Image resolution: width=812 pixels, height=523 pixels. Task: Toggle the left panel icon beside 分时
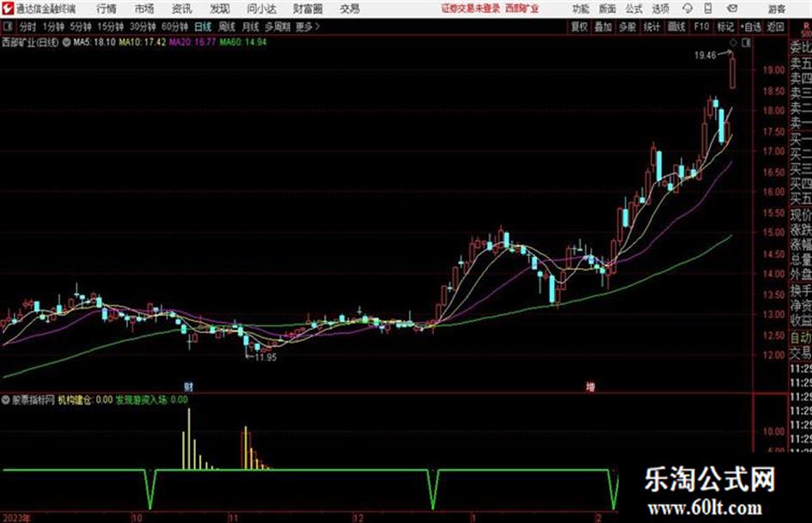coord(8,27)
